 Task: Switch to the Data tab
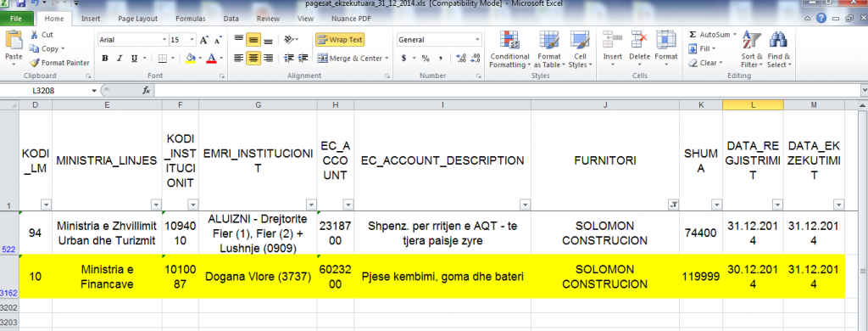point(231,19)
